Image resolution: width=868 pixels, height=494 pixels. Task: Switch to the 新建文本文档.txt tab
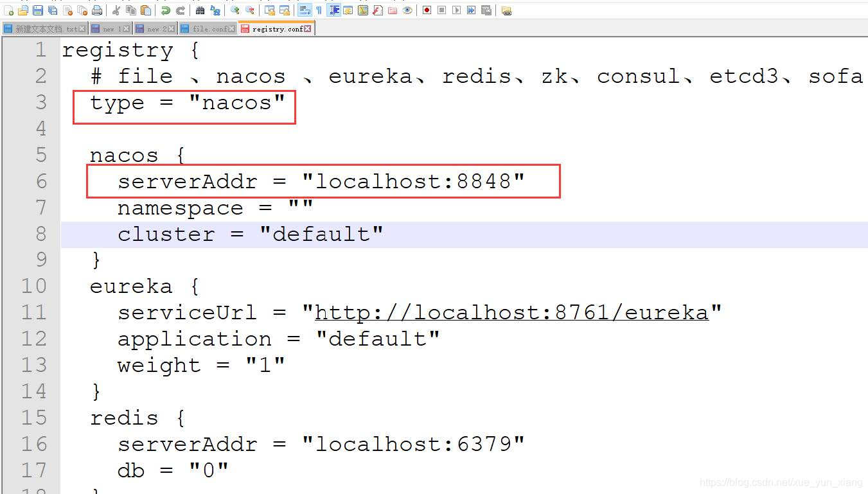tap(45, 29)
